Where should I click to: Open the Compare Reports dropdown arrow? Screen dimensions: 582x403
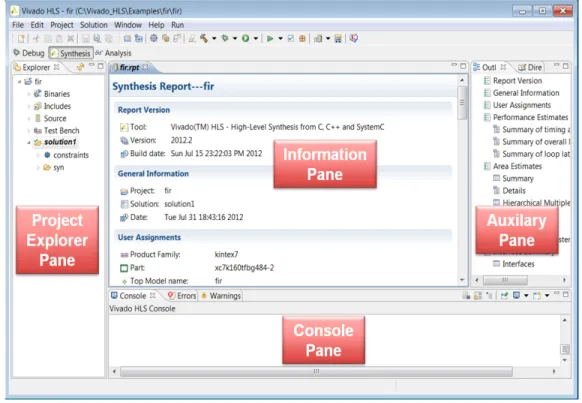328,38
